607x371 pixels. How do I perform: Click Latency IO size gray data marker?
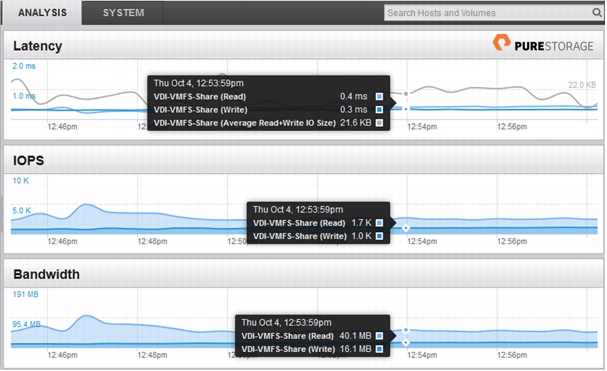[x=406, y=93]
